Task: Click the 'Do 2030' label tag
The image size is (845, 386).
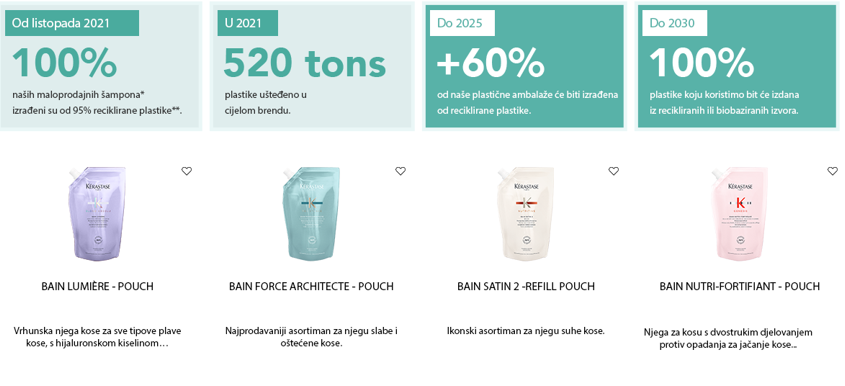Action: click(x=675, y=23)
